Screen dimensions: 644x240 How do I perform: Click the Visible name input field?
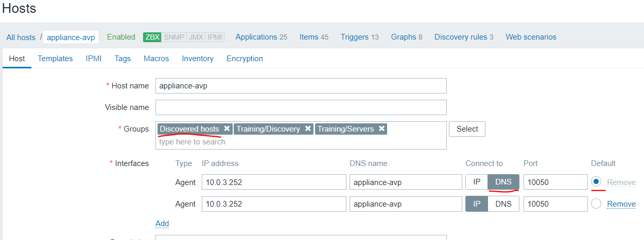point(301,107)
